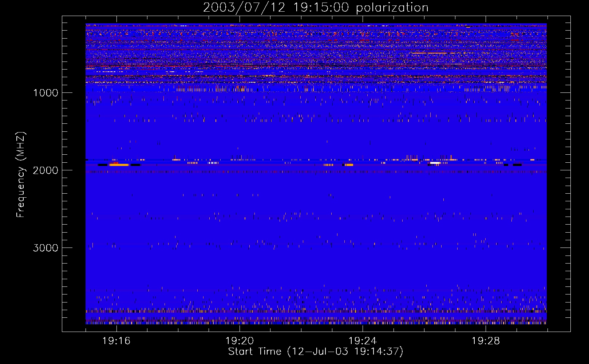Image resolution: width=589 pixels, height=364 pixels.
Task: Click the 1000 frequency tick label
Action: (x=46, y=93)
